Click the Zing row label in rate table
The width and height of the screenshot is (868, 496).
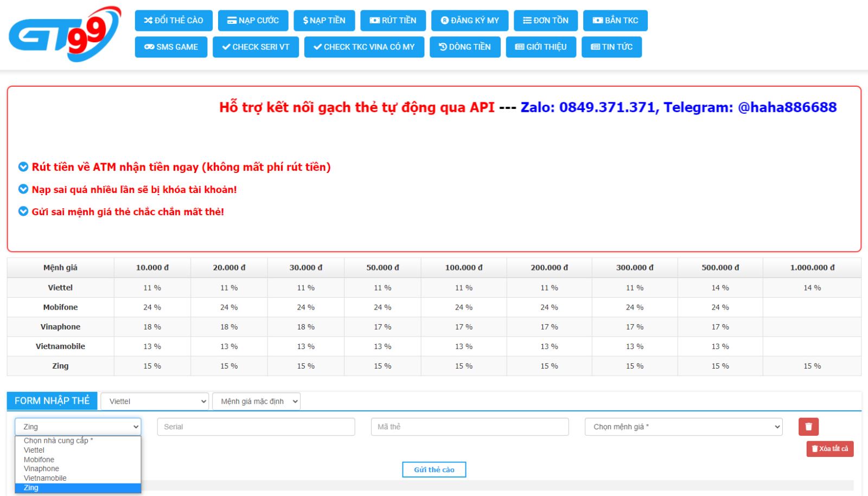(60, 366)
